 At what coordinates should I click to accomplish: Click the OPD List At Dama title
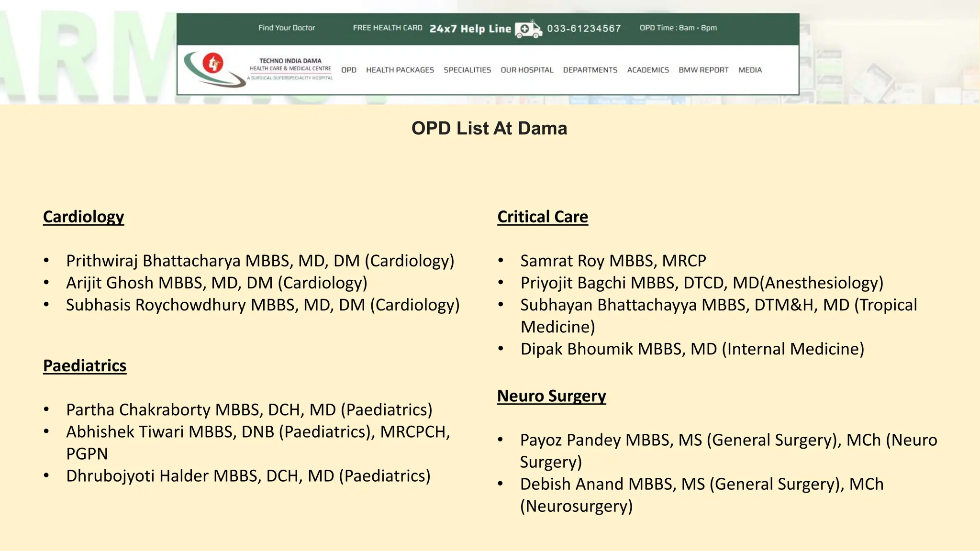pyautogui.click(x=489, y=128)
